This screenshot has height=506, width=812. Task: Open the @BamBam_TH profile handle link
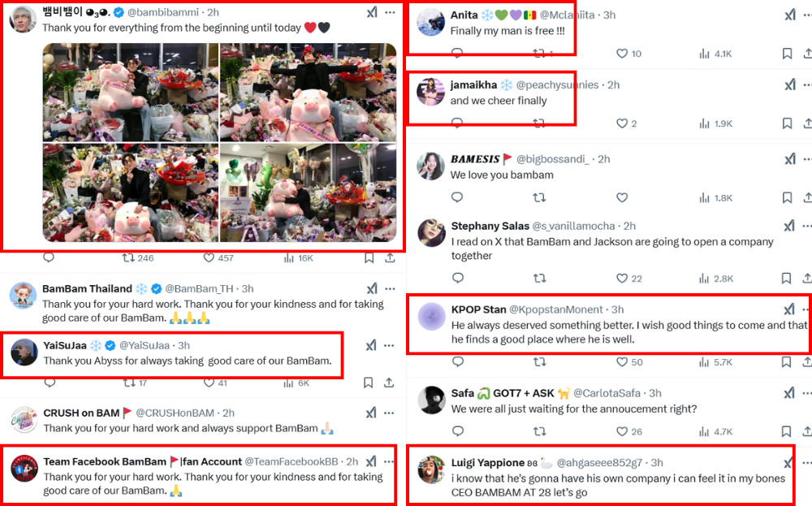[x=199, y=288]
